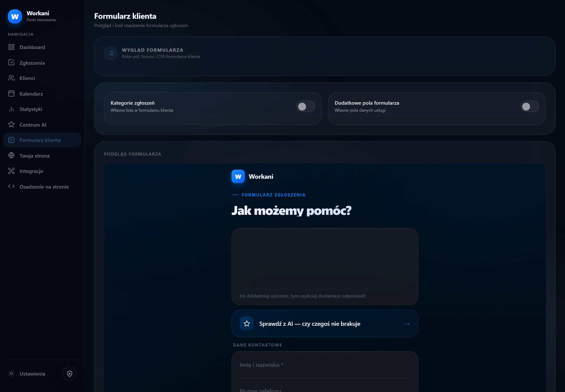This screenshot has height=392, width=565.
Task: Click the Workani brand name in the sidebar
Action: [x=38, y=13]
